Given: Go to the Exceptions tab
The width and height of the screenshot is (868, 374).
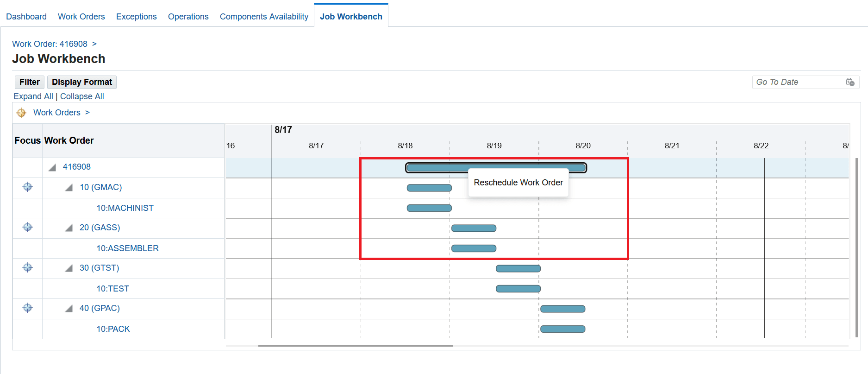Looking at the screenshot, I should point(137,17).
